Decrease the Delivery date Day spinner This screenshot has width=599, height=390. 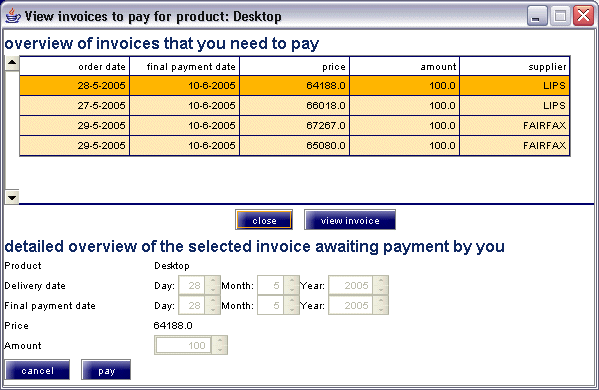[x=213, y=290]
